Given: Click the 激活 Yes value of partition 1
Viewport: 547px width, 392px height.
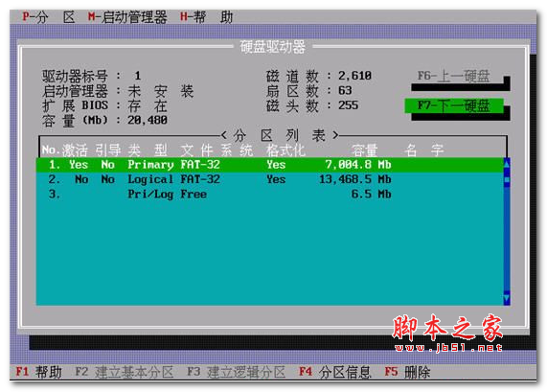Looking at the screenshot, I should tap(79, 165).
